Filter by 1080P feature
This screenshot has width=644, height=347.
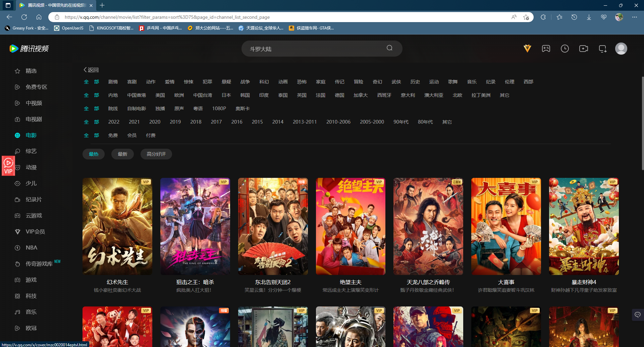point(219,109)
